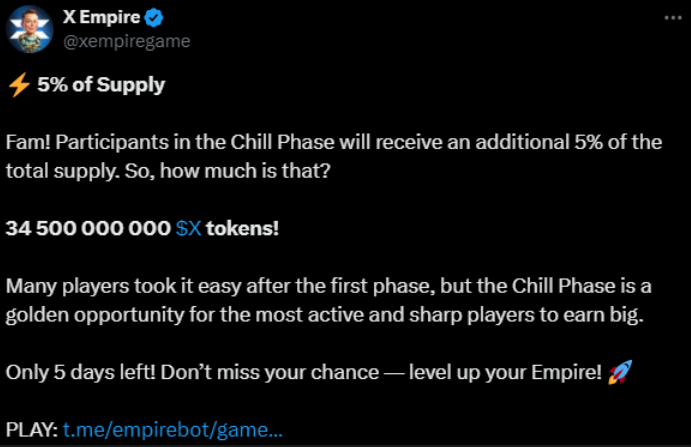
Task: Click the bold word 'tokens!'
Action: 242,228
